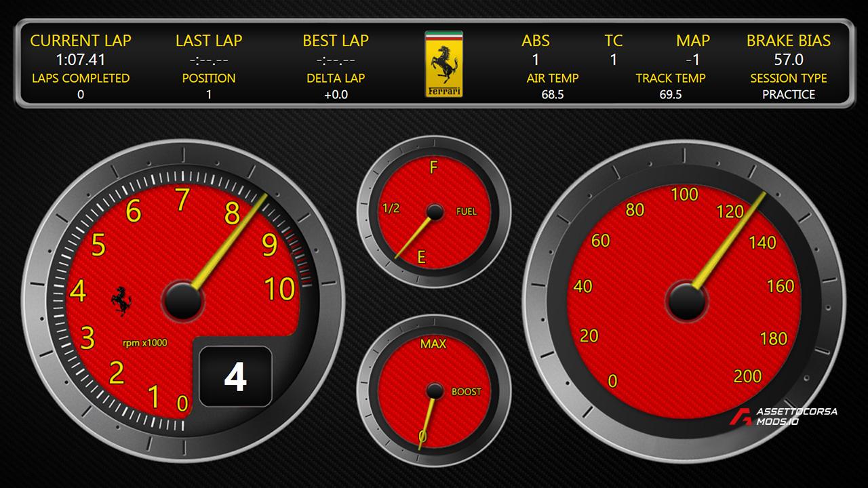Click air temp value 68.5
The width and height of the screenshot is (868, 488).
pos(553,95)
